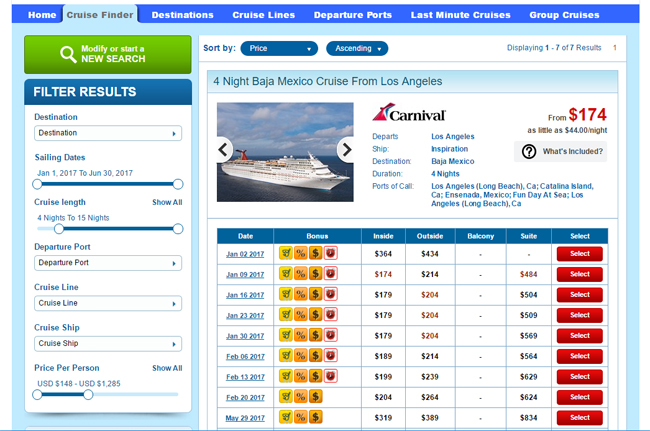
Task: Go to the Home tab
Action: pos(42,15)
